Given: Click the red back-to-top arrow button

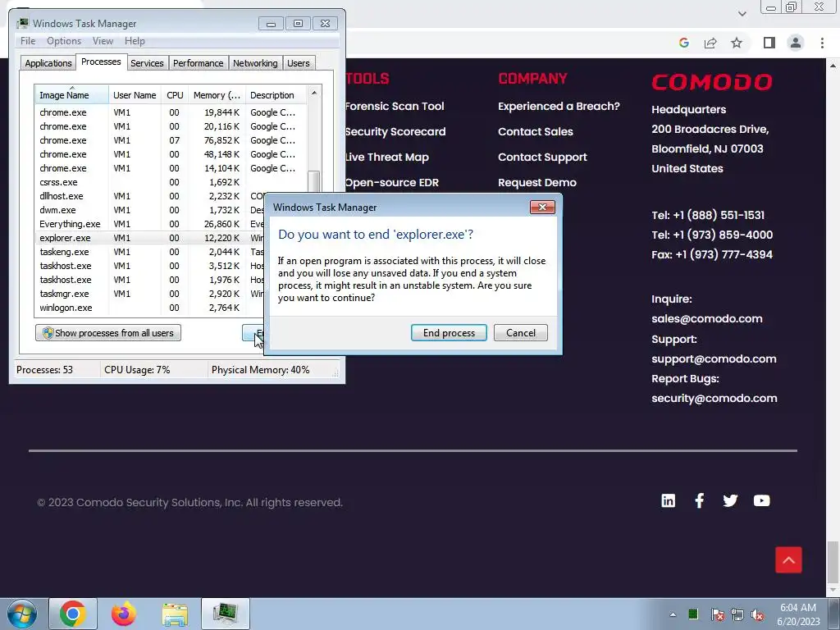Looking at the screenshot, I should coord(788,559).
